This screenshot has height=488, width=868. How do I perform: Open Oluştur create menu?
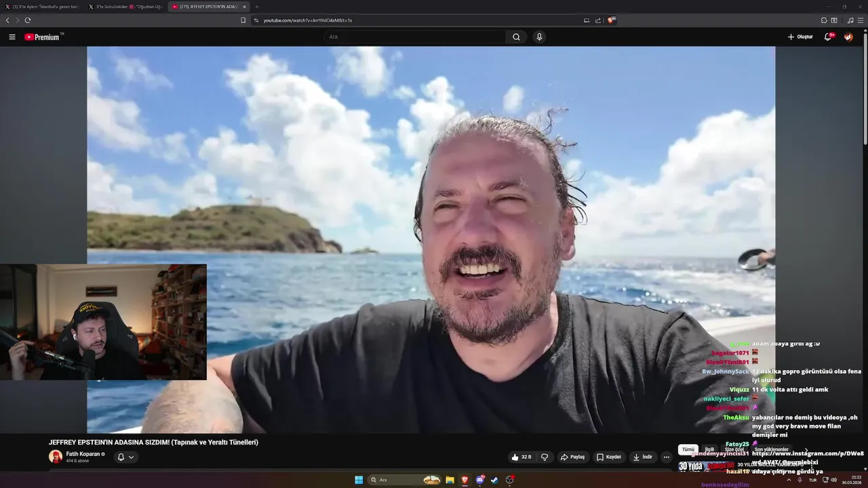point(800,37)
